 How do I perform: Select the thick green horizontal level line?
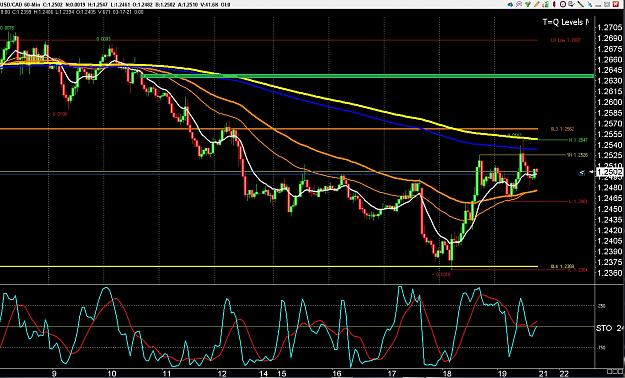pyautogui.click(x=367, y=76)
